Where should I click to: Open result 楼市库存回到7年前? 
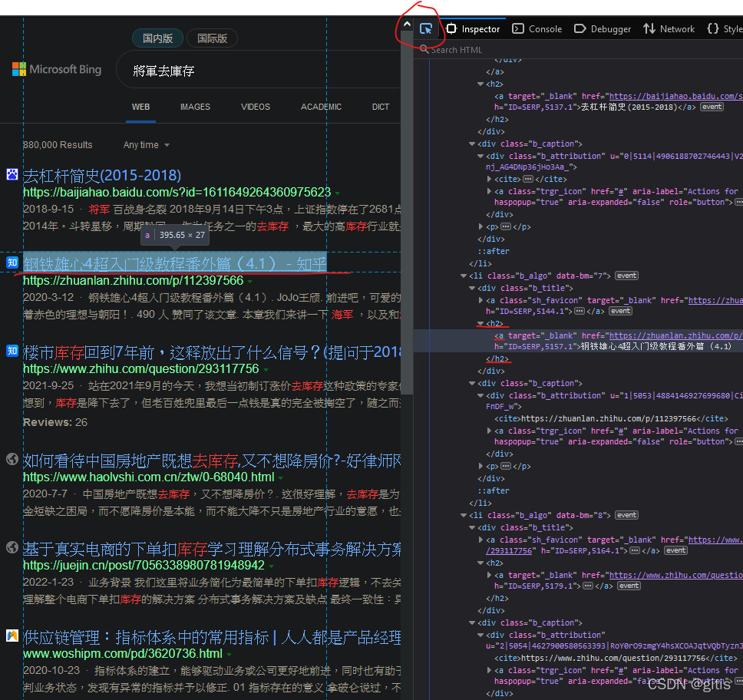(212, 352)
